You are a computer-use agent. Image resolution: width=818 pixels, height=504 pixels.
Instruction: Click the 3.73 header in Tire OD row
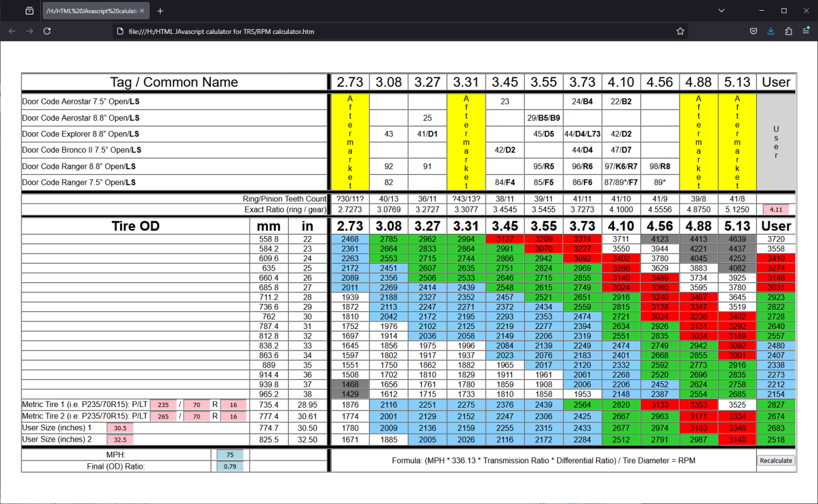click(582, 226)
